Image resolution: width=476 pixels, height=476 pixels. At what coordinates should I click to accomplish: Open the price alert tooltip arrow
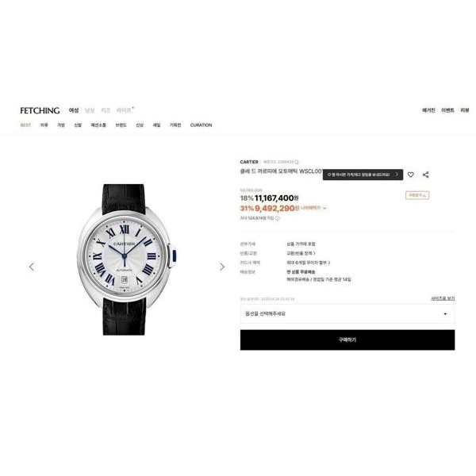tap(397, 175)
